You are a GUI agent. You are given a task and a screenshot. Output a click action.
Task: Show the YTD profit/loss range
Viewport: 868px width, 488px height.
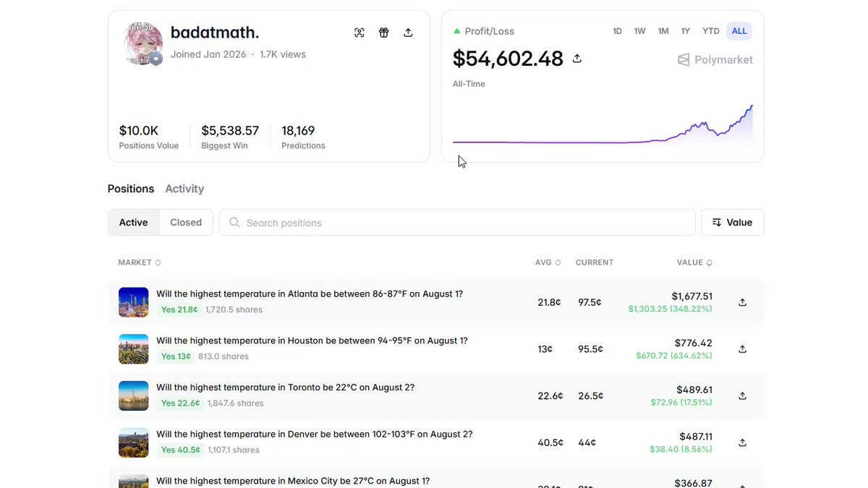click(711, 31)
